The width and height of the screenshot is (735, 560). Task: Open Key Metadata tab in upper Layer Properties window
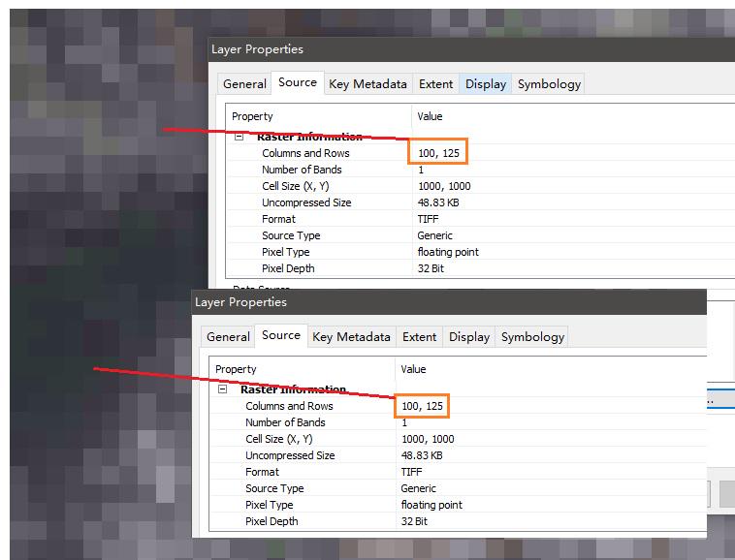pos(367,84)
